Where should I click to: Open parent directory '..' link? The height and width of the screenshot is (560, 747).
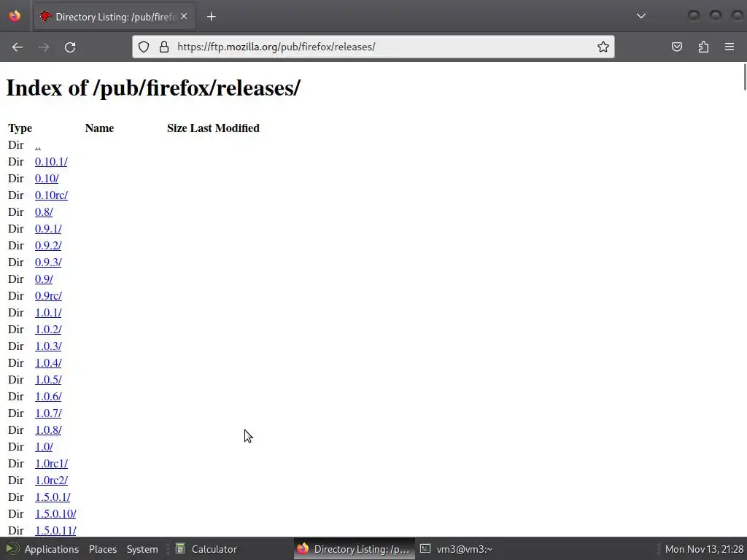[38, 145]
